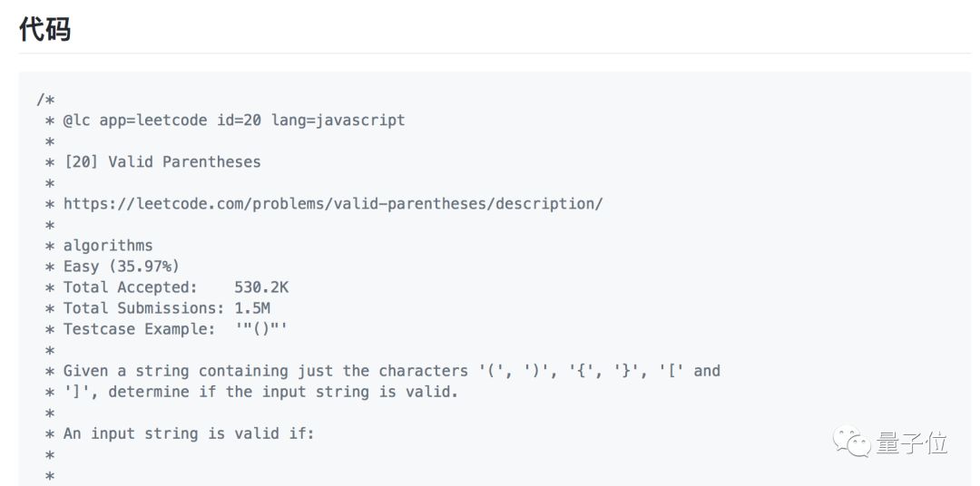Click the 'Total Submissions: 1.5M' line
980x486 pixels.
(166, 307)
